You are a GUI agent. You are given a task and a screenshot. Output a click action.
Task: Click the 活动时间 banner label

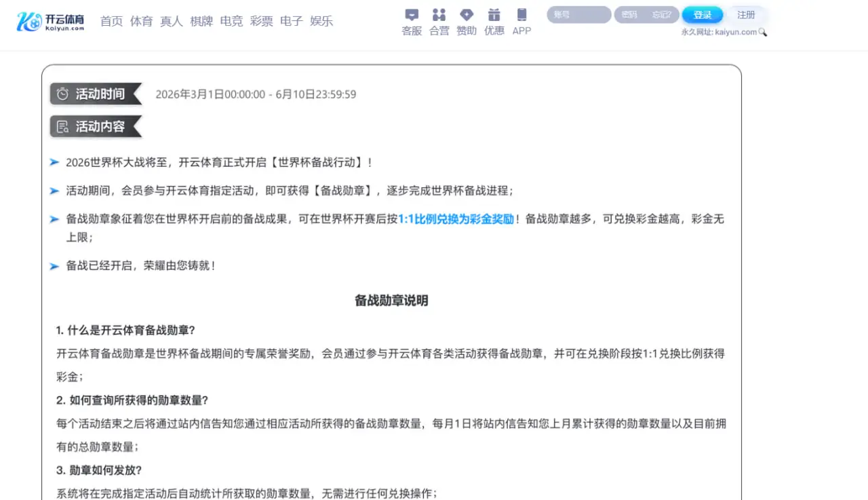96,94
